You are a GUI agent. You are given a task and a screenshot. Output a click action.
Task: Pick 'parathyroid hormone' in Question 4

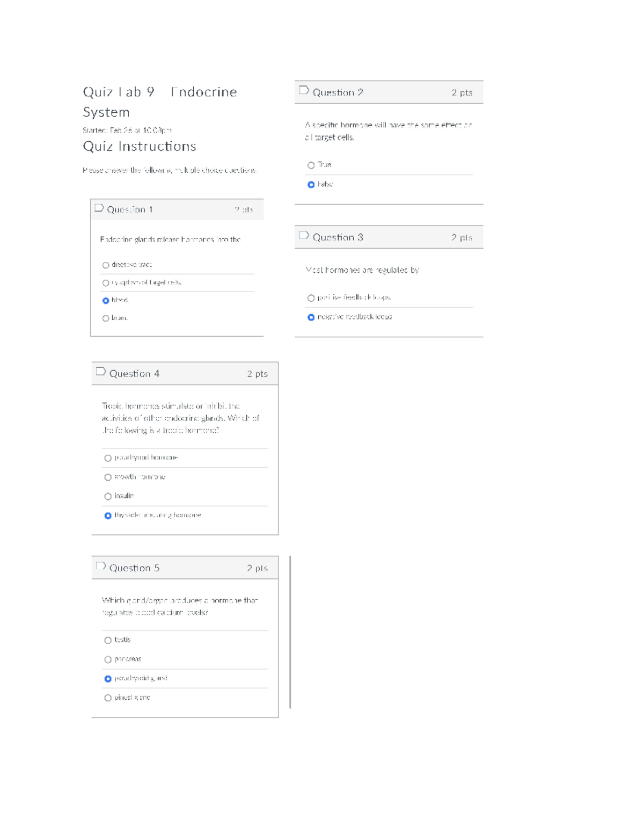click(108, 458)
